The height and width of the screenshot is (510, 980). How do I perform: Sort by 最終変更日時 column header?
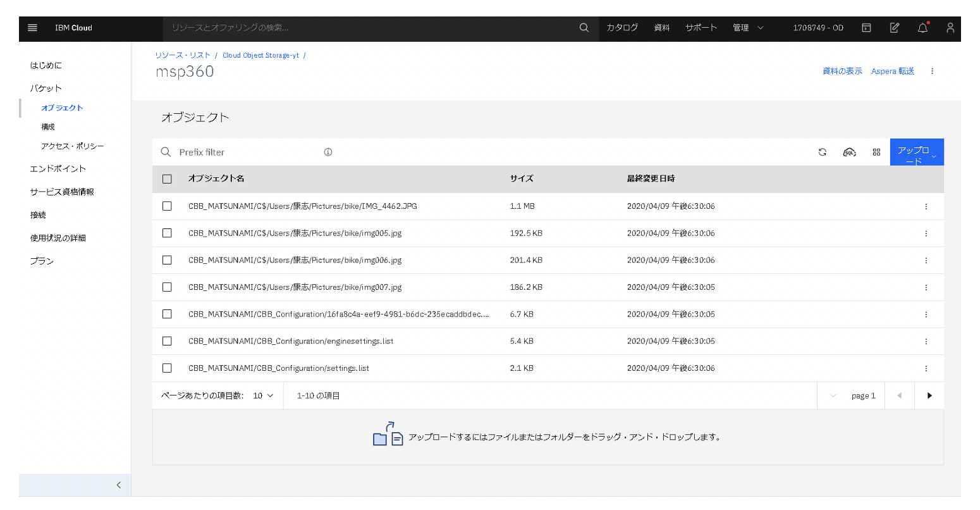(x=651, y=178)
